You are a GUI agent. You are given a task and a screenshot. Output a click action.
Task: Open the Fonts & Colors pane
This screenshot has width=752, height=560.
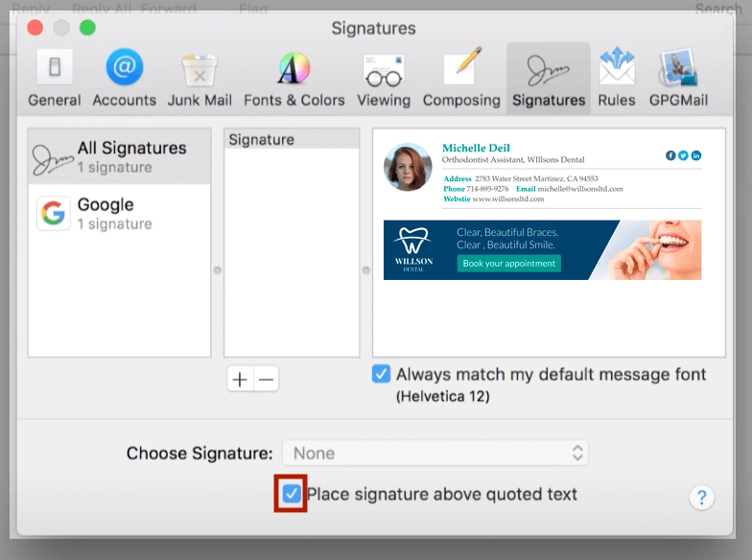(294, 79)
